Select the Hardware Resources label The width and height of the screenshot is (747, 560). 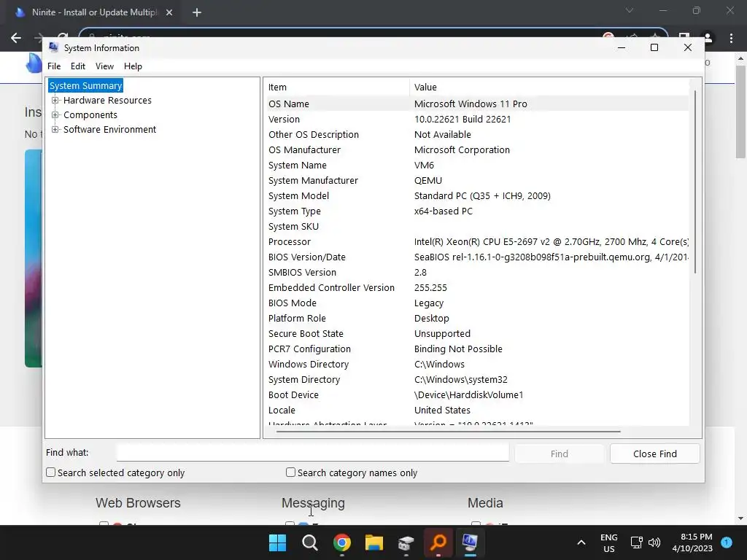(108, 101)
